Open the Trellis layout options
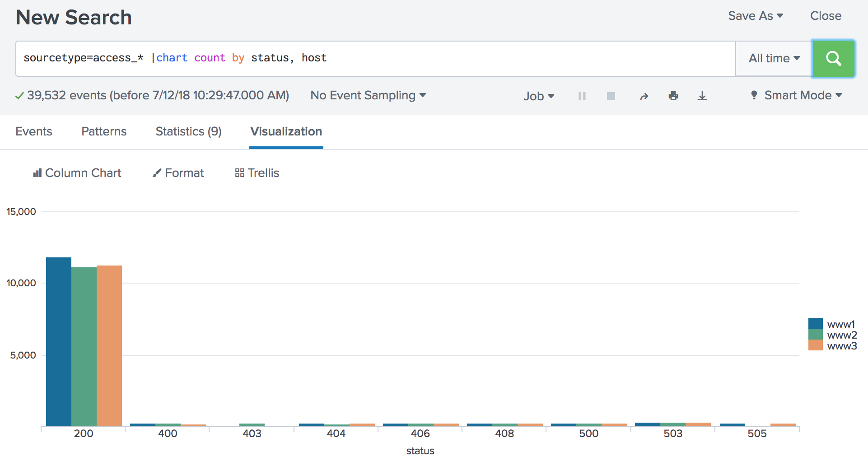 point(257,172)
